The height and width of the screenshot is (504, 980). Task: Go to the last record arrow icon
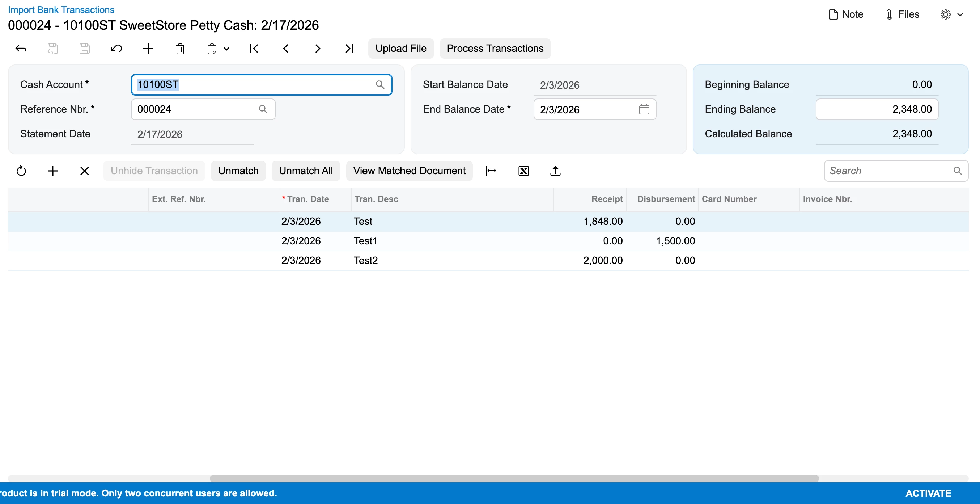pyautogui.click(x=349, y=49)
